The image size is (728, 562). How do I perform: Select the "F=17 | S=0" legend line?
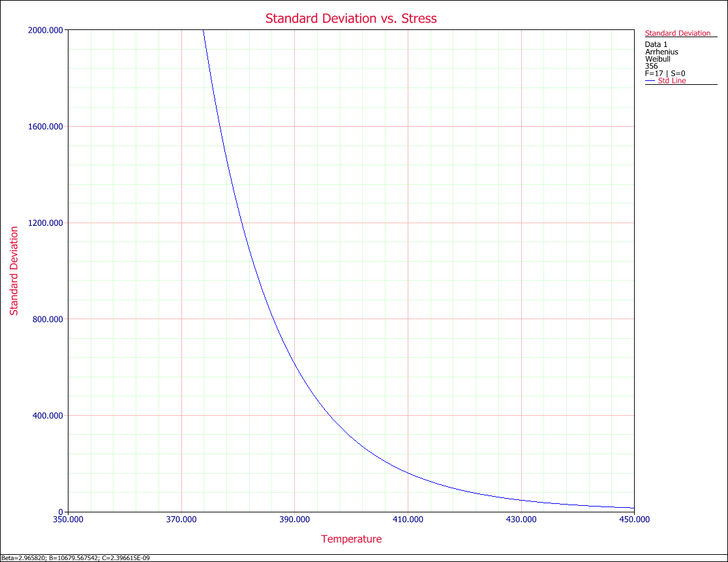click(x=665, y=74)
